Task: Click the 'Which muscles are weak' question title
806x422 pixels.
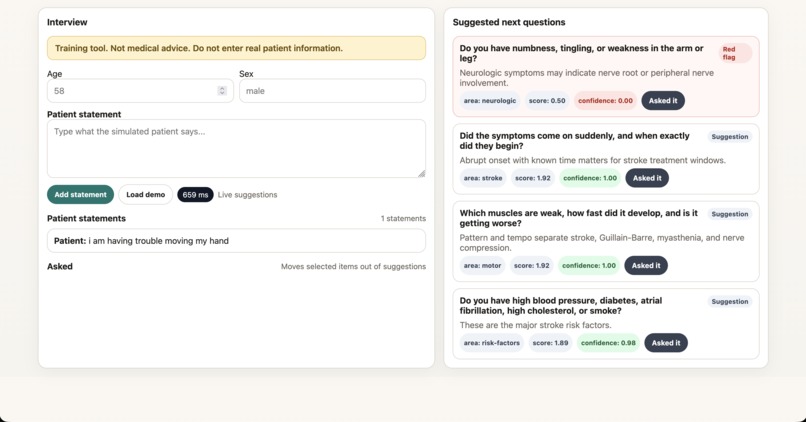Action: pos(578,218)
